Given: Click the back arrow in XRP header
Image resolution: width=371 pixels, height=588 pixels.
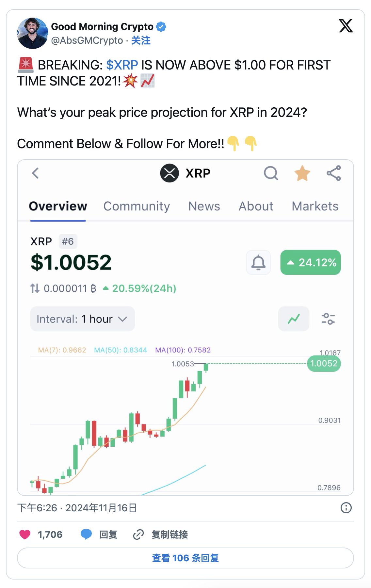Looking at the screenshot, I should pyautogui.click(x=36, y=173).
